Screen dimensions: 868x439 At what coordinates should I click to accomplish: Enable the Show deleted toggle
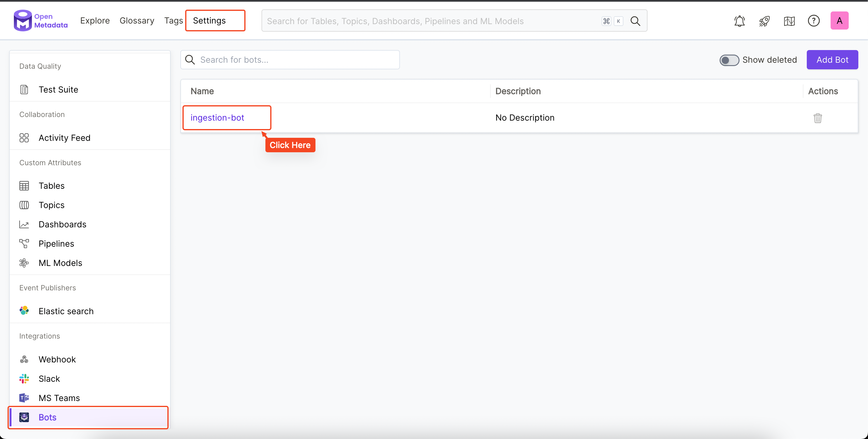[x=729, y=60]
